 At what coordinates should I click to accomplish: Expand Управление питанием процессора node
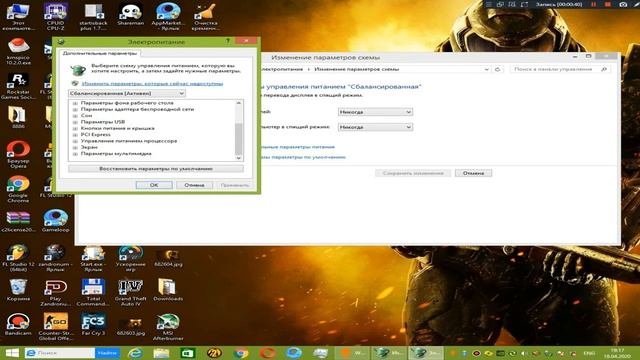[x=75, y=141]
